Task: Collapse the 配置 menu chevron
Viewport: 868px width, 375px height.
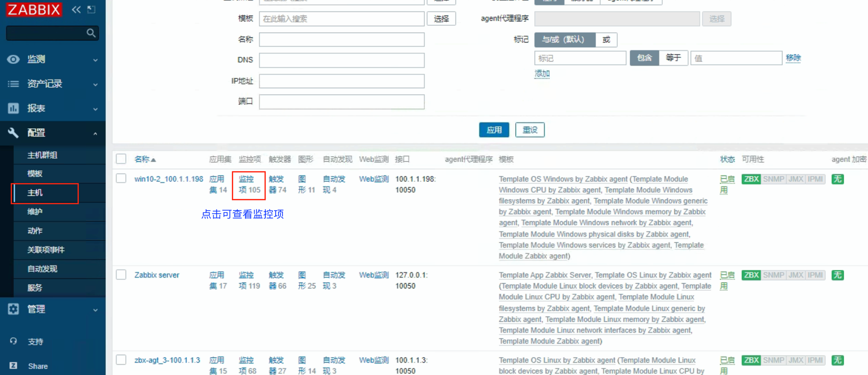Action: click(x=95, y=133)
